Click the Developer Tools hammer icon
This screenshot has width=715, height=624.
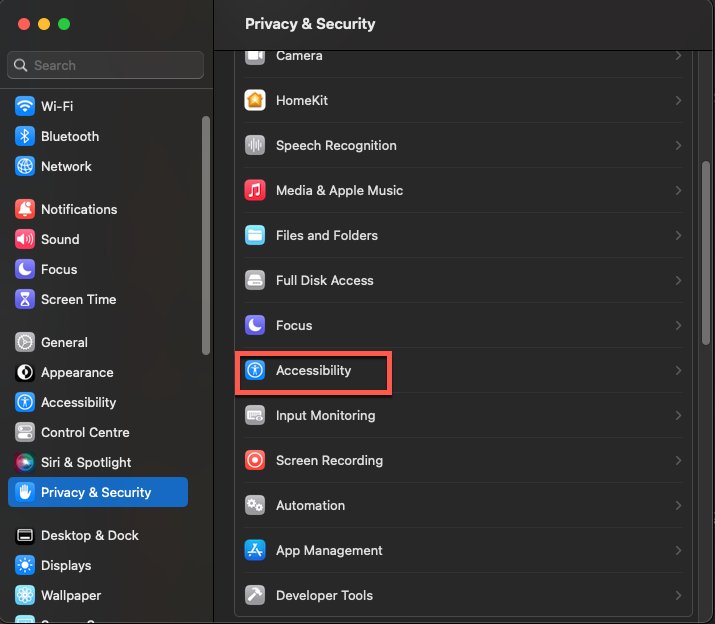(x=255, y=595)
